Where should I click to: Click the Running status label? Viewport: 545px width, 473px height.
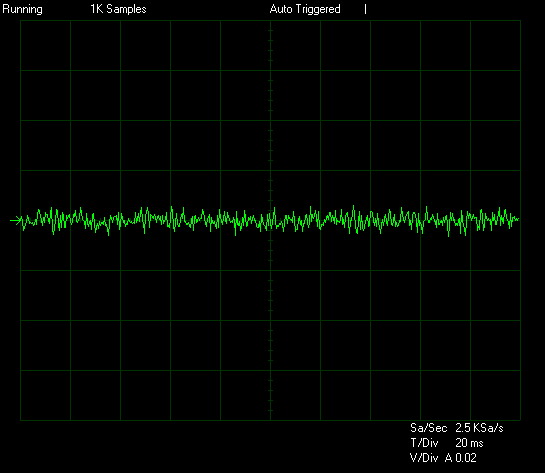22,9
